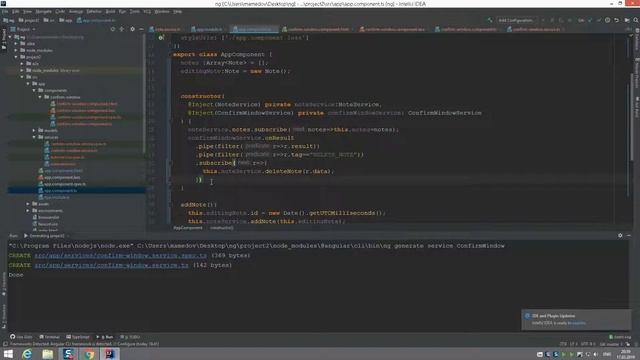Expand the e2e folder arrow

[x=22, y=64]
